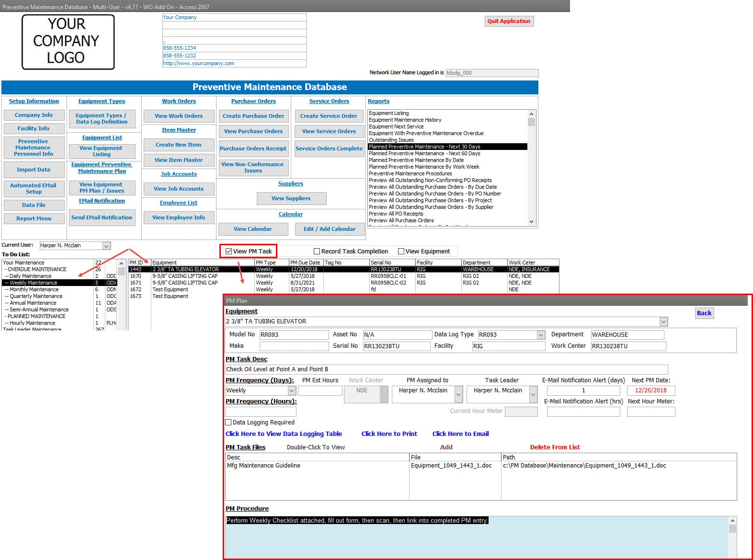Open Facility Info setup
This screenshot has width=753, height=560.
pyautogui.click(x=34, y=128)
